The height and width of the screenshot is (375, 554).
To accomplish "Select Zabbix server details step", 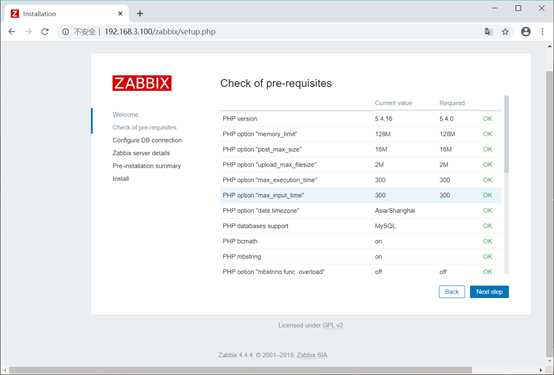I will tap(141, 153).
